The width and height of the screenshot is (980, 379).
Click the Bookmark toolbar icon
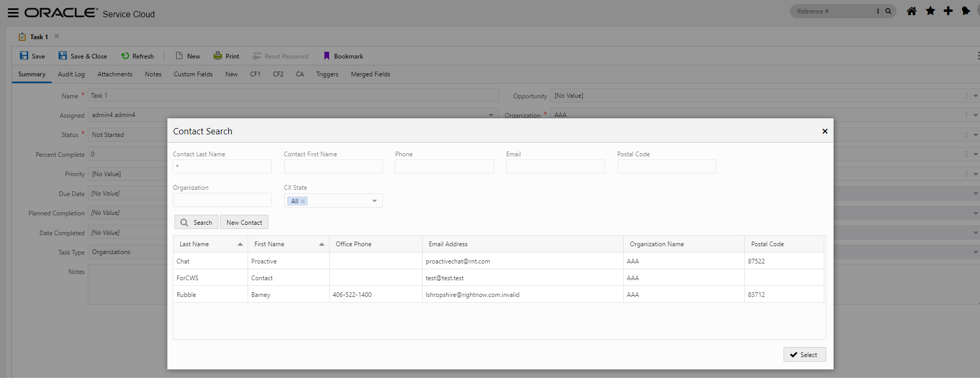[326, 56]
